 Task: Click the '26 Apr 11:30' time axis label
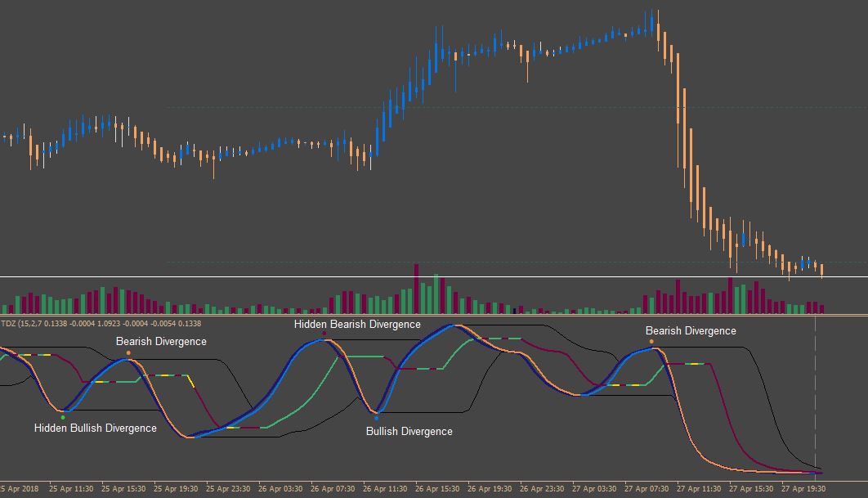tap(385, 488)
